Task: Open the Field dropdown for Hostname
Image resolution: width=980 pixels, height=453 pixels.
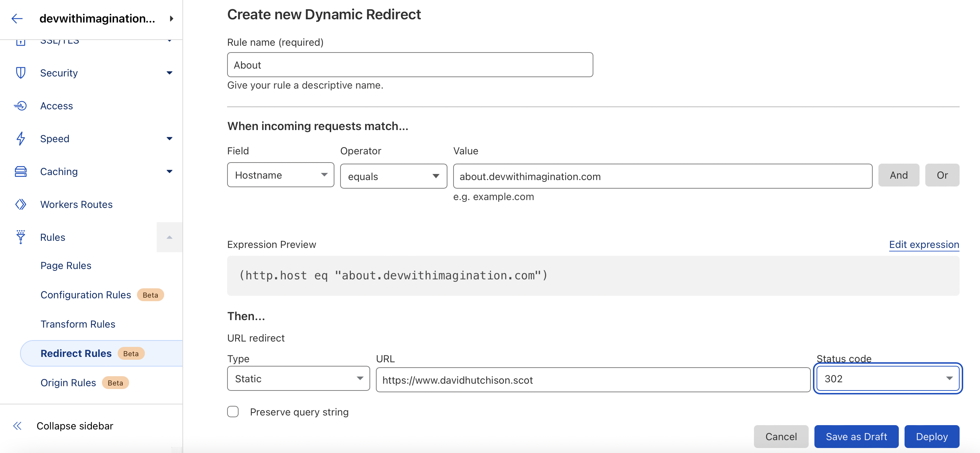Action: tap(281, 175)
